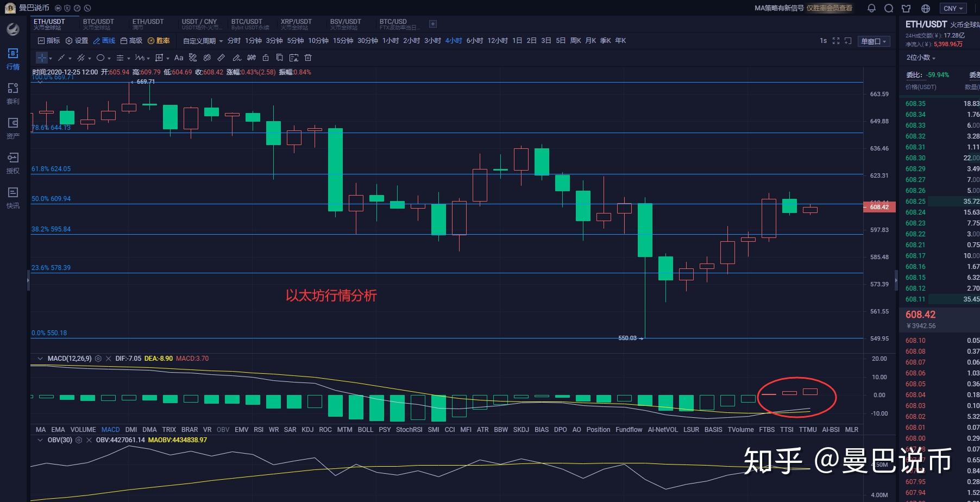Open the language globe icon
Viewport: 980px width, 502px height.
[x=926, y=8]
